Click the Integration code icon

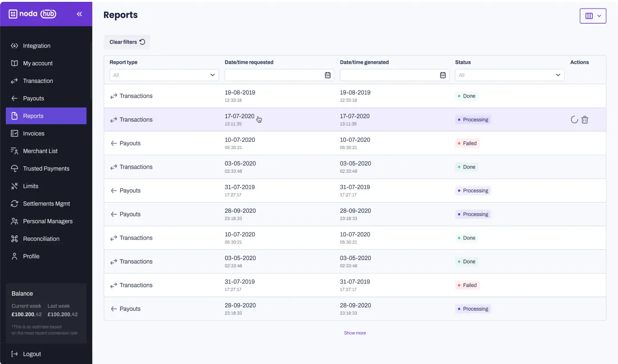14,45
